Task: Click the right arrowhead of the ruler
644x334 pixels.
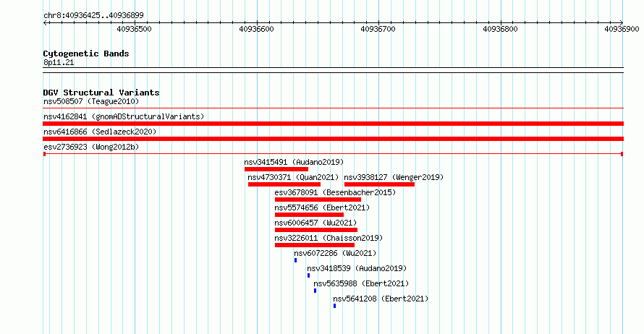Action: pos(622,23)
